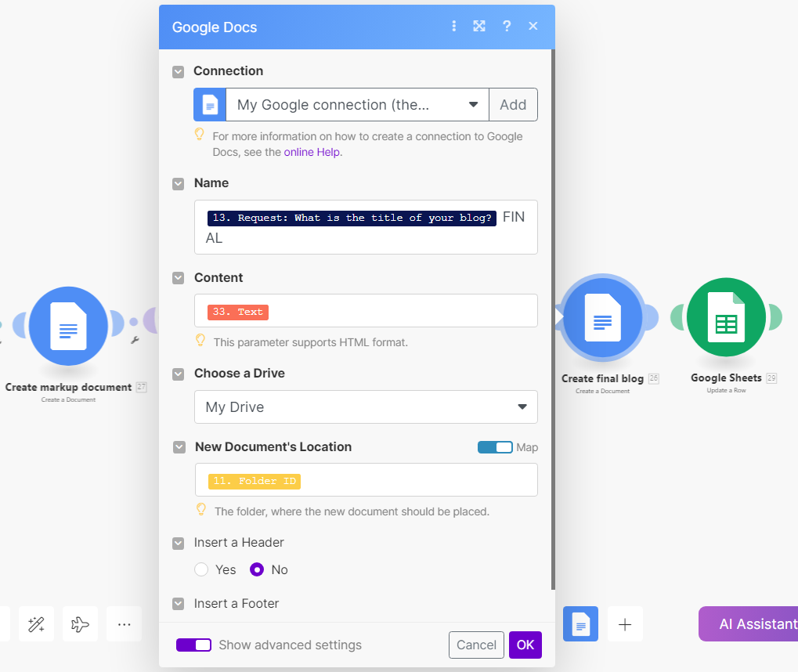Close the Google Docs dialog

point(533,26)
